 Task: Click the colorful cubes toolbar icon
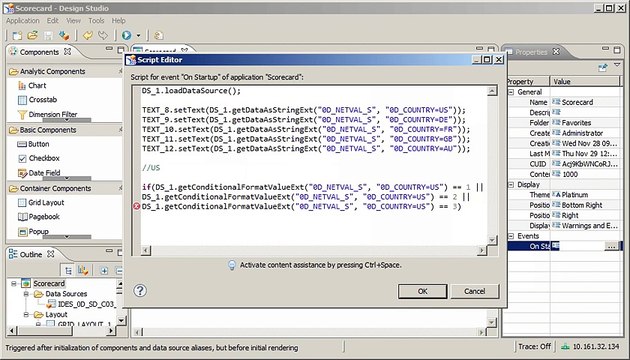point(64,35)
